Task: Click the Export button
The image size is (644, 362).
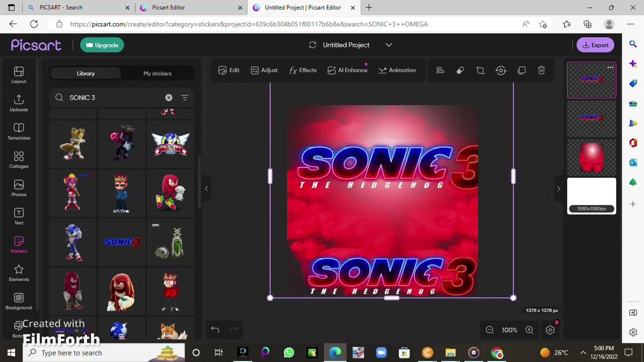Action: coord(596,45)
